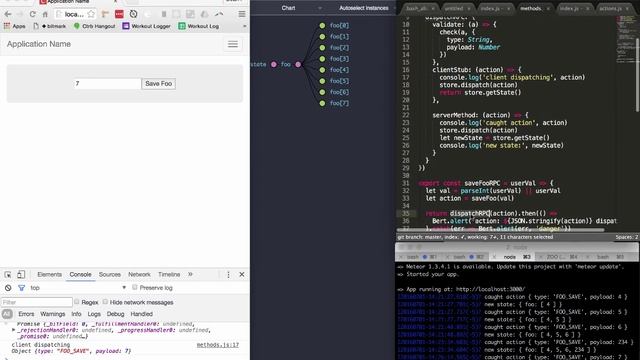The image size is (640, 360).
Task: Open the bitmark bookmark
Action: pyautogui.click(x=49, y=26)
